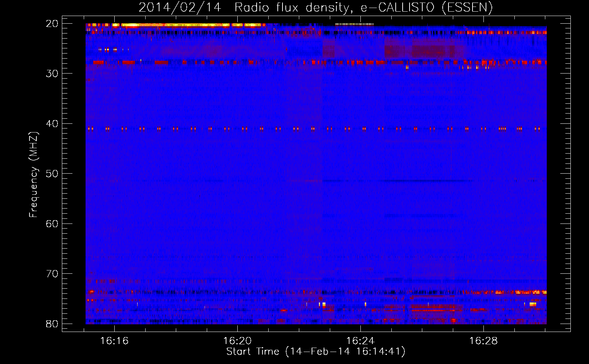The image size is (589, 364).
Task: Click the 30 frequency tick label
Action: (52, 74)
